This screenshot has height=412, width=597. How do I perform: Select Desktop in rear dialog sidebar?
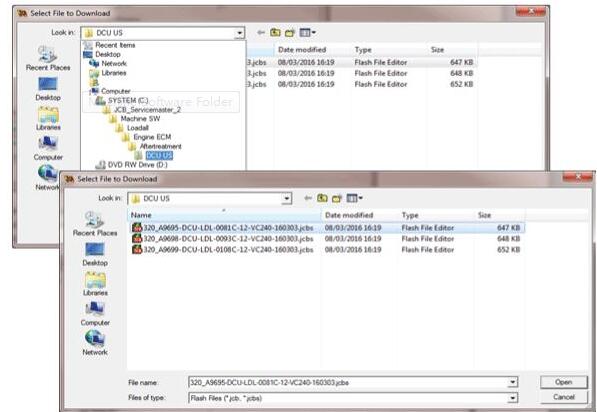coord(48,89)
